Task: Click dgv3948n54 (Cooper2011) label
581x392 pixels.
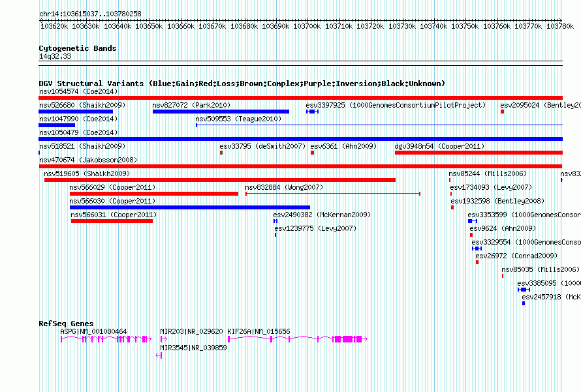Action: click(439, 146)
